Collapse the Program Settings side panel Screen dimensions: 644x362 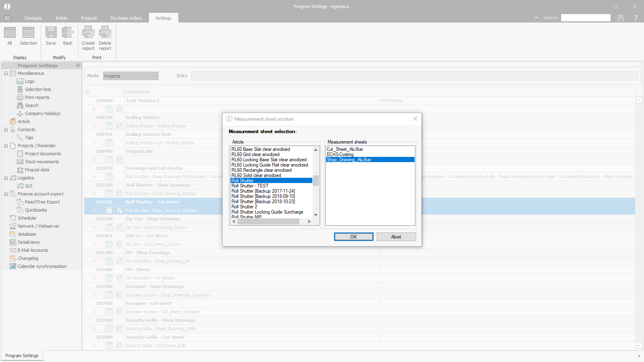point(78,66)
